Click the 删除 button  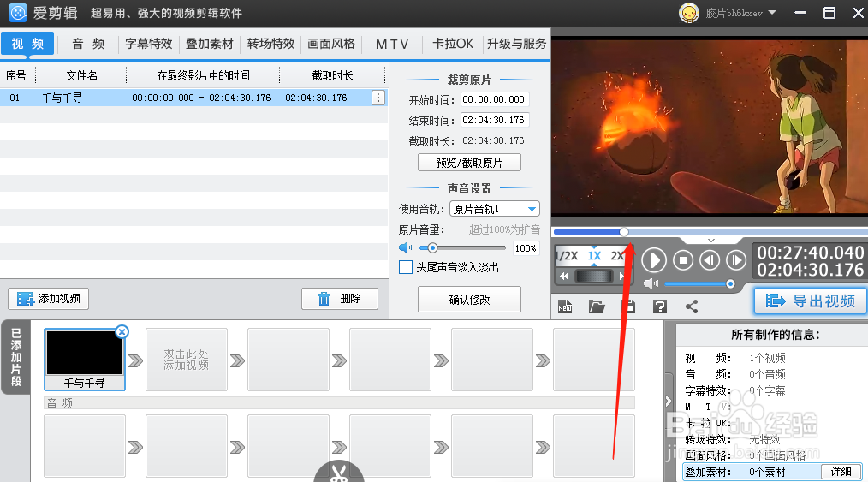coord(340,299)
